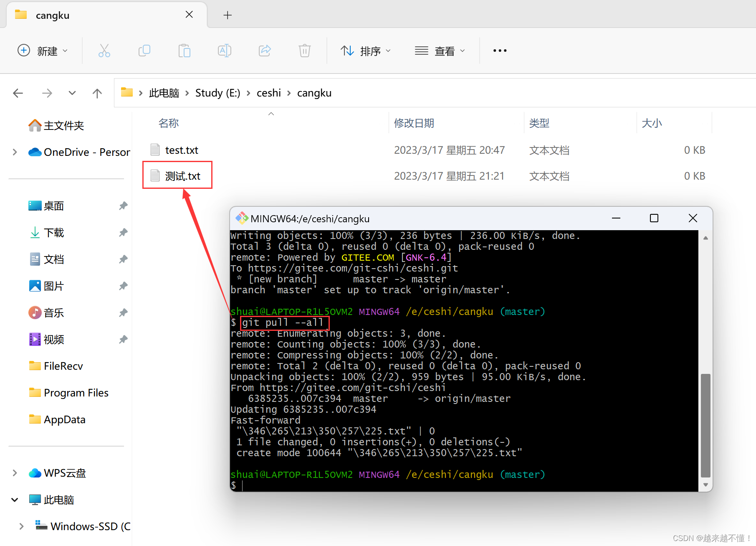Go back with the left arrow

tap(18, 93)
